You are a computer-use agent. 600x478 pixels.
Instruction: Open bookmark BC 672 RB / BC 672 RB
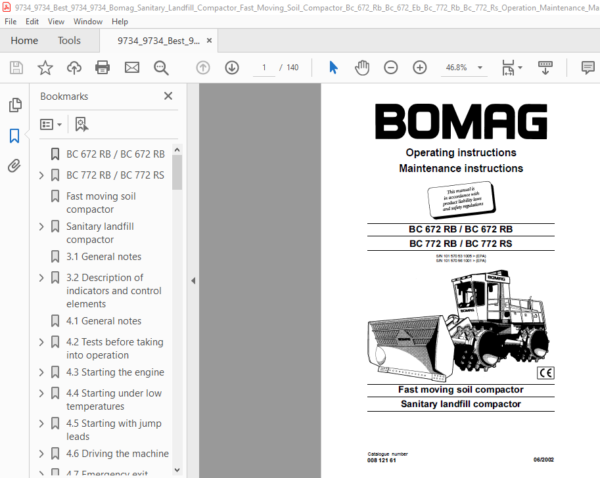coord(116,154)
